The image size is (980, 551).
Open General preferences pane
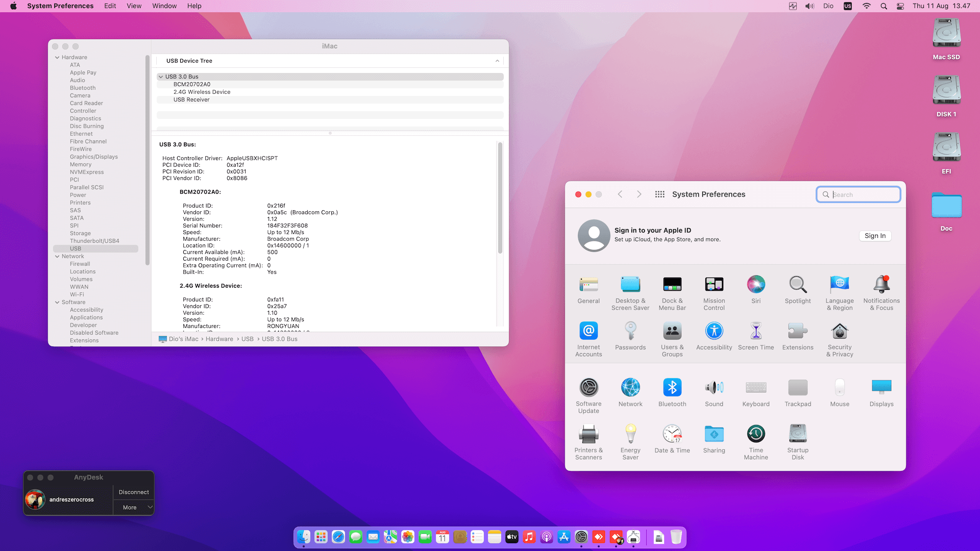pos(589,290)
